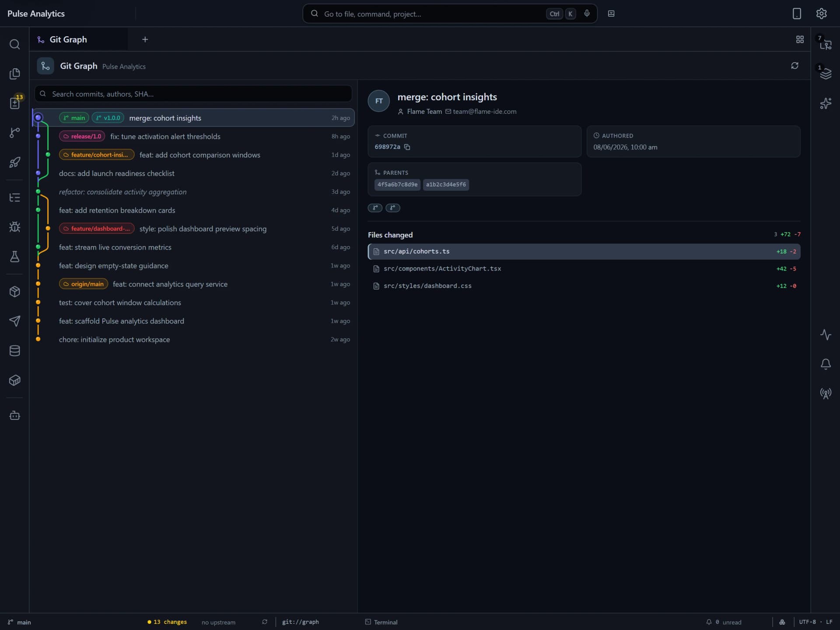Open the 3D box sidebar icon below database
The image size is (840, 630).
(14, 380)
